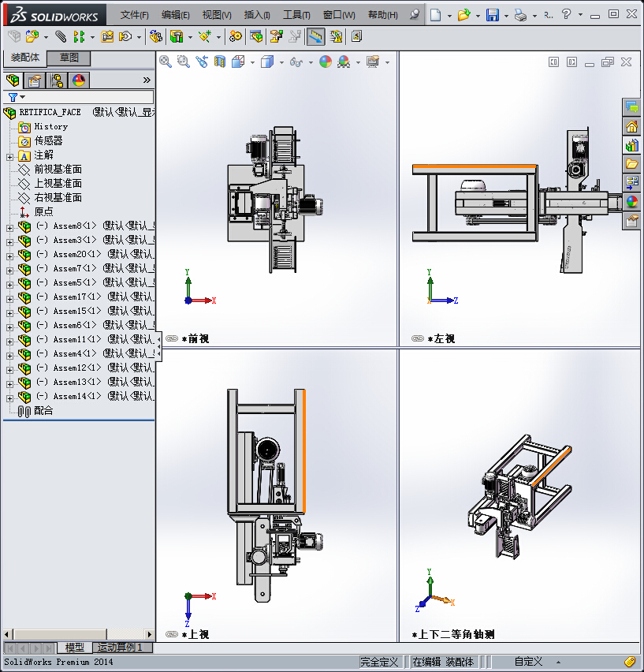This screenshot has width=644, height=672.
Task: Click the Print icon
Action: point(521,16)
